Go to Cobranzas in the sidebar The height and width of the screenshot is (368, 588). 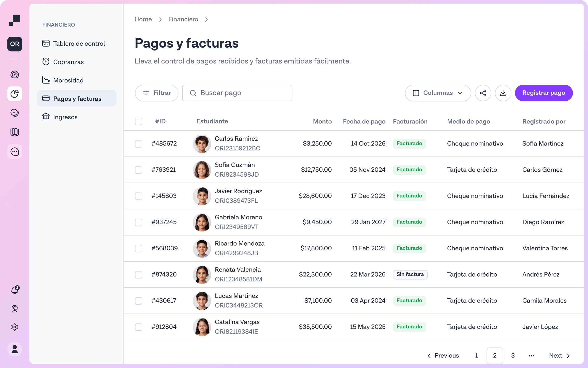[x=68, y=62]
